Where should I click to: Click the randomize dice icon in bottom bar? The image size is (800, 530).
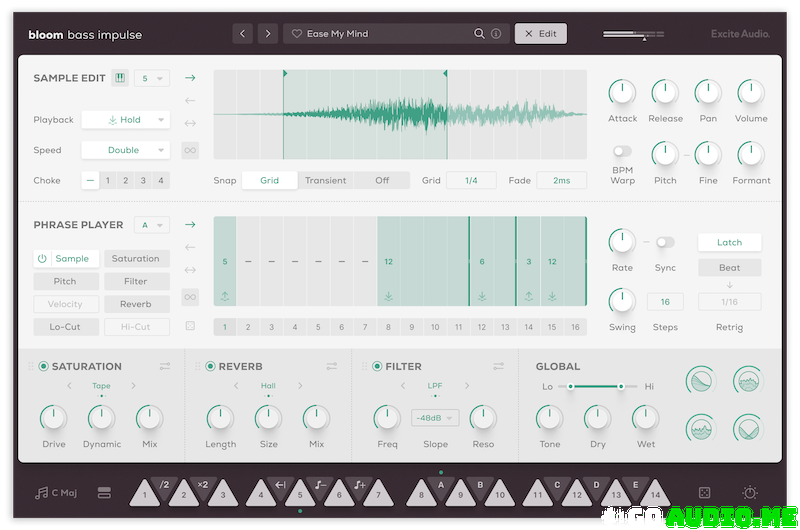[704, 493]
